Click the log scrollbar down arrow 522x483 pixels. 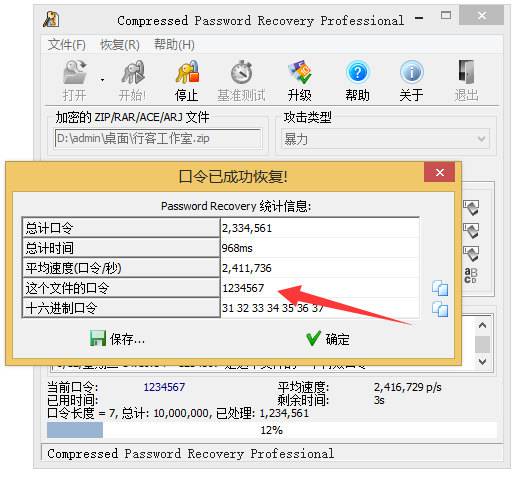pos(482,361)
